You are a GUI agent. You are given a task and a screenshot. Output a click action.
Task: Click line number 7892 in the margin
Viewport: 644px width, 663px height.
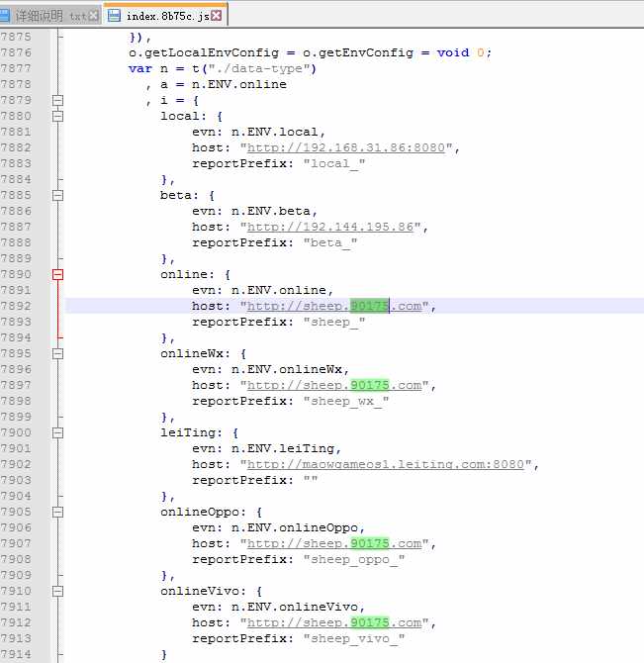(x=16, y=306)
